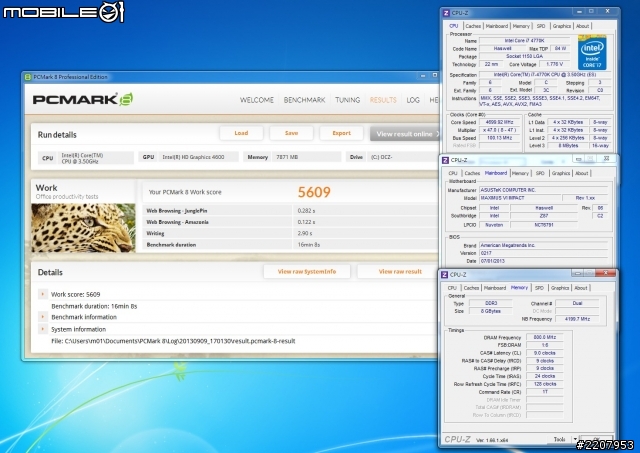The height and width of the screenshot is (453, 640).
Task: Click the leopard Work test thumbnail
Action: (83, 228)
